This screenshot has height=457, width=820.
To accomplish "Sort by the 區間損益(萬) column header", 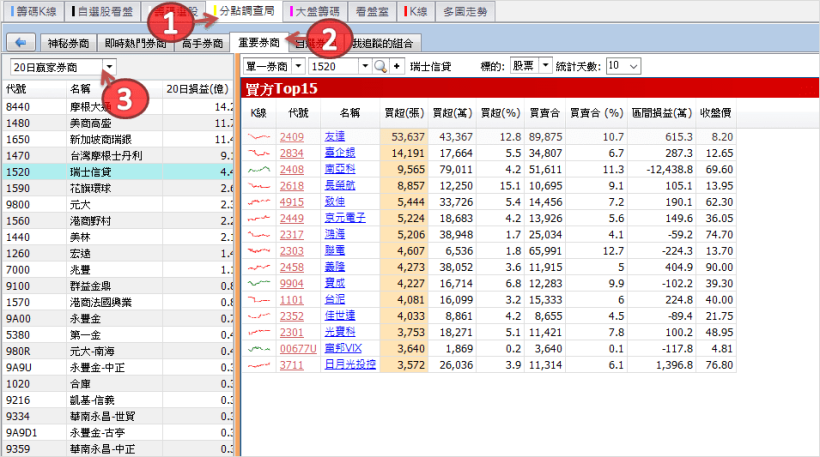I will pos(662,113).
